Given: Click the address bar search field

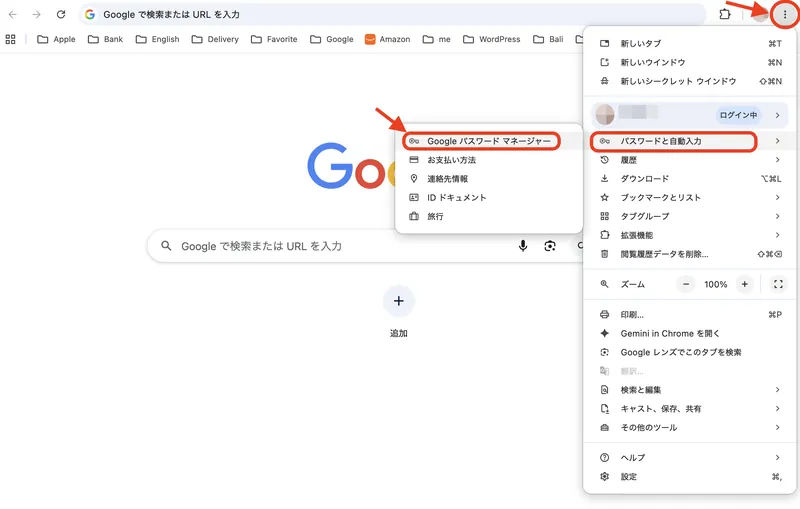Looking at the screenshot, I should tap(393, 14).
